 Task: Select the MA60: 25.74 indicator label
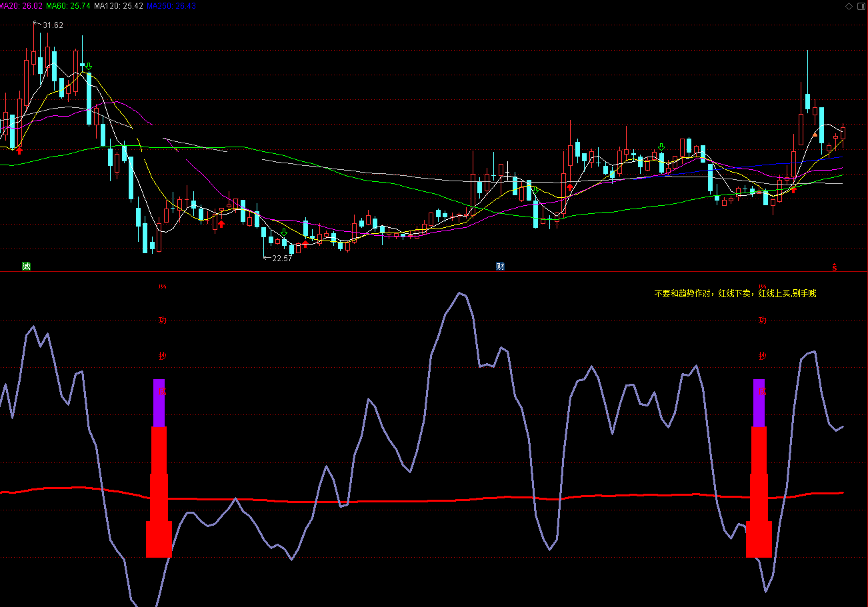pyautogui.click(x=68, y=6)
